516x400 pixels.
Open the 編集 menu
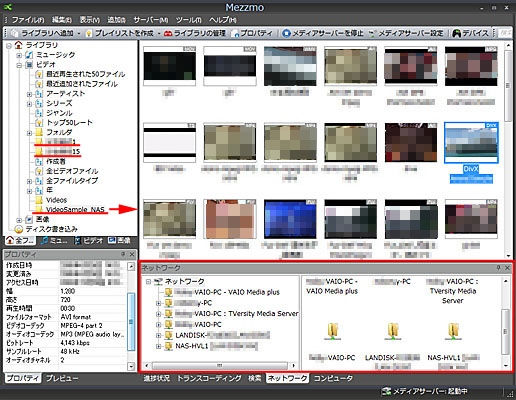tap(62, 20)
